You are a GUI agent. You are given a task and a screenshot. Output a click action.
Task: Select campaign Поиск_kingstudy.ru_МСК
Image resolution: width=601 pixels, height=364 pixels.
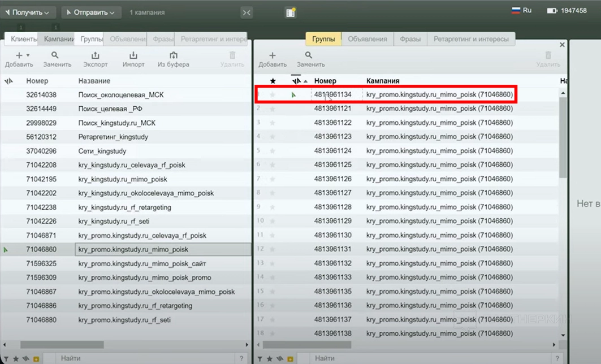click(116, 123)
